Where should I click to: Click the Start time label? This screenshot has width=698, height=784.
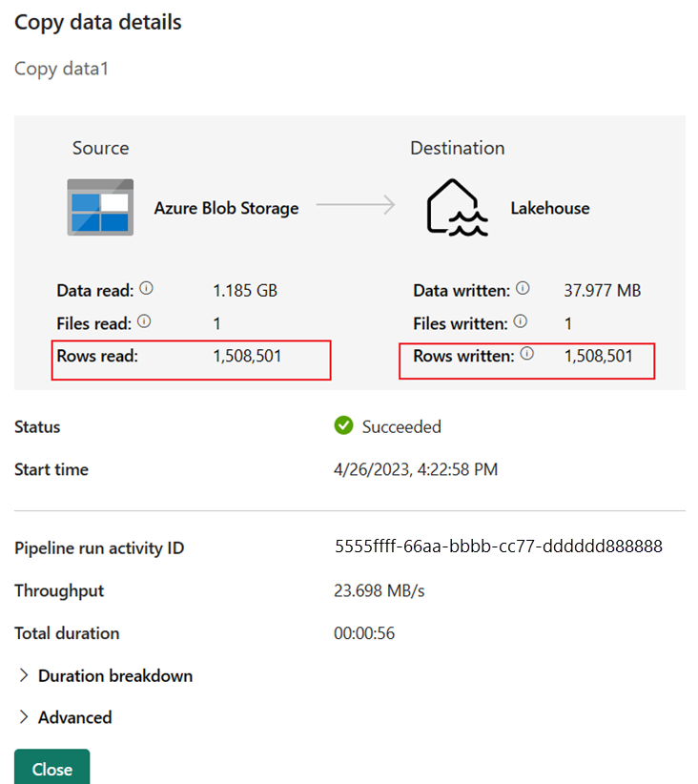[x=51, y=469]
